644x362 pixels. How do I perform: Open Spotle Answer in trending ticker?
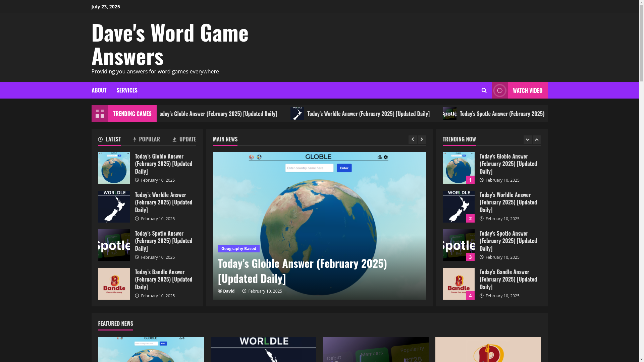pyautogui.click(x=502, y=114)
